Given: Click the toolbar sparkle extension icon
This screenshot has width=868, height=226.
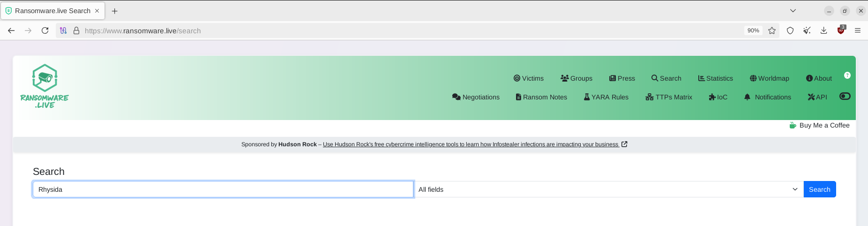Looking at the screenshot, I should pyautogui.click(x=807, y=30).
